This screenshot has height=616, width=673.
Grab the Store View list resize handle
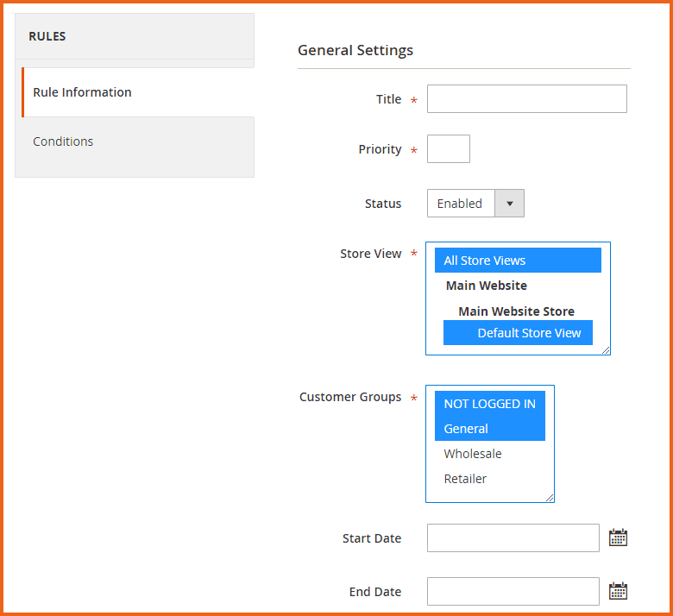tap(607, 351)
